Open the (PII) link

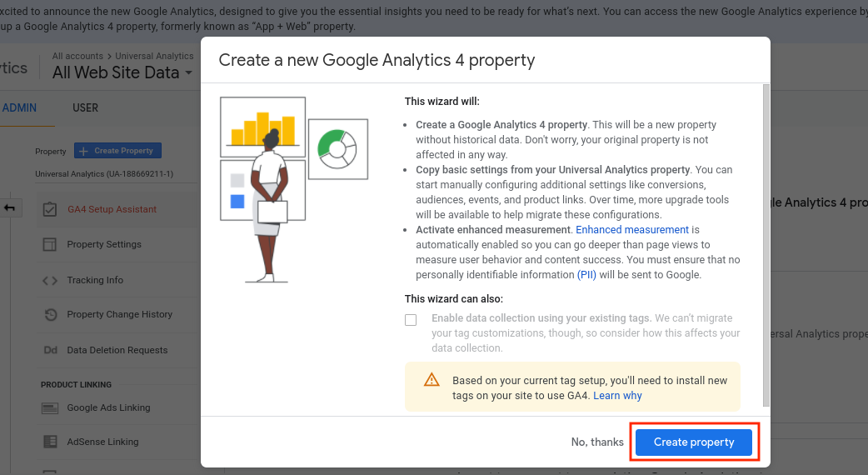click(x=586, y=275)
